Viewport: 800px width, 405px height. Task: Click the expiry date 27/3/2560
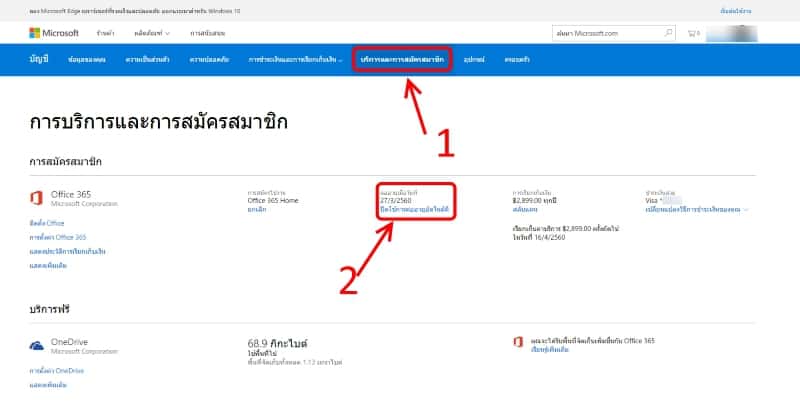point(395,201)
